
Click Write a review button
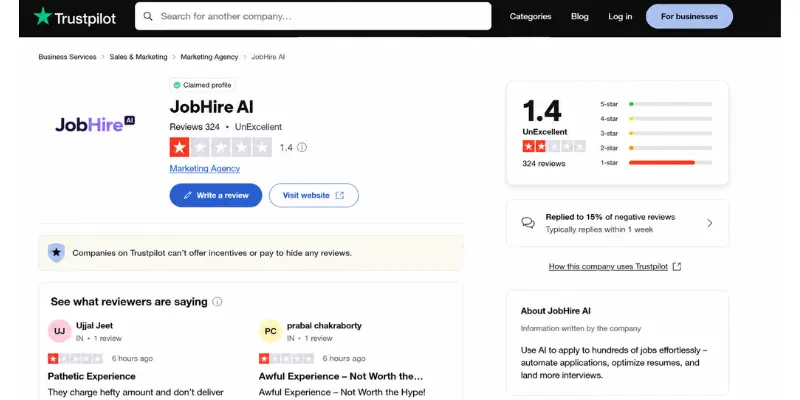(216, 195)
